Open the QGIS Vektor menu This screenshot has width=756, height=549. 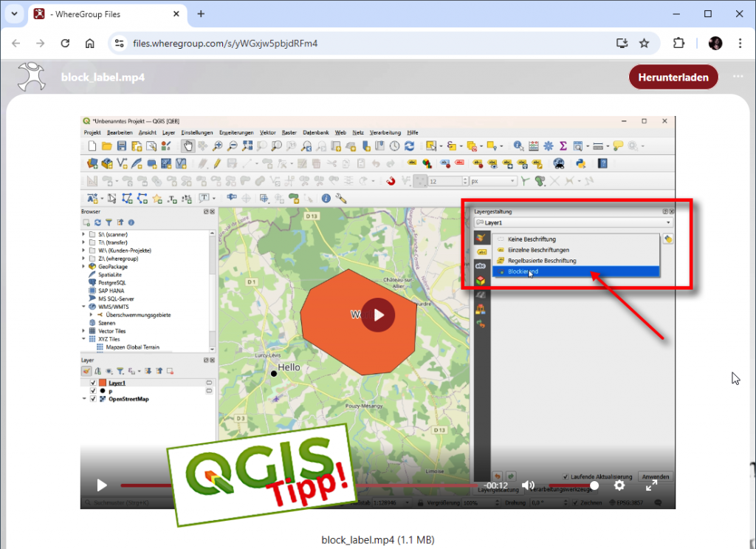coord(267,133)
